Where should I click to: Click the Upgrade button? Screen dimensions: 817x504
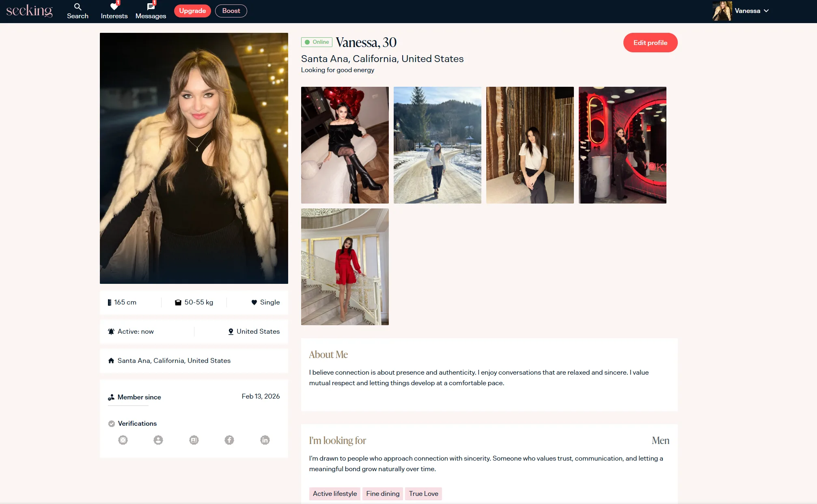(192, 11)
